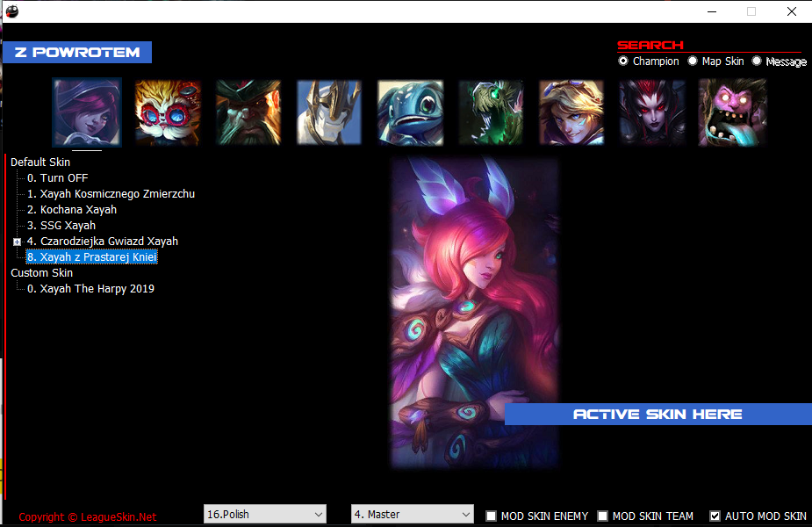Select the Gangplank champion portrait
This screenshot has width=812, height=527.
(248, 112)
